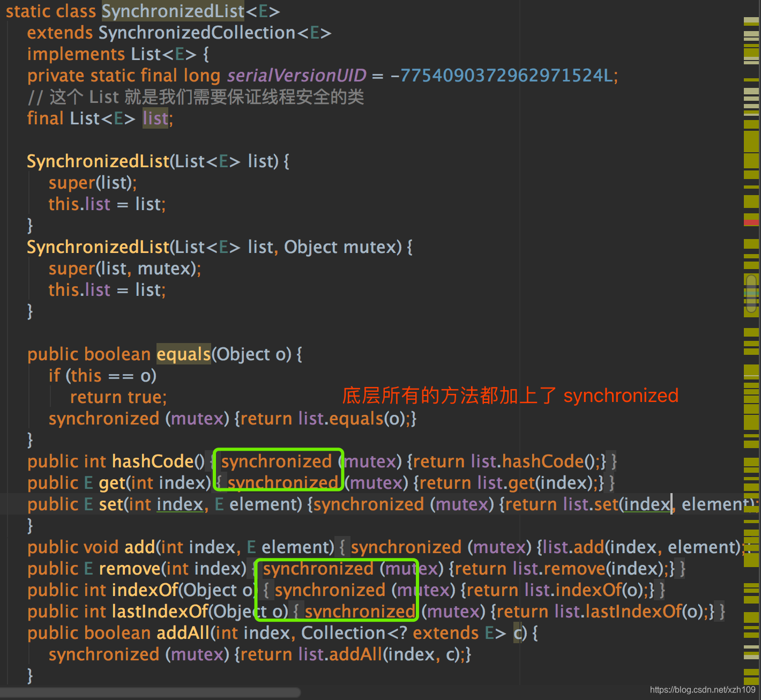Click the list.get(index) call

pos(535,483)
